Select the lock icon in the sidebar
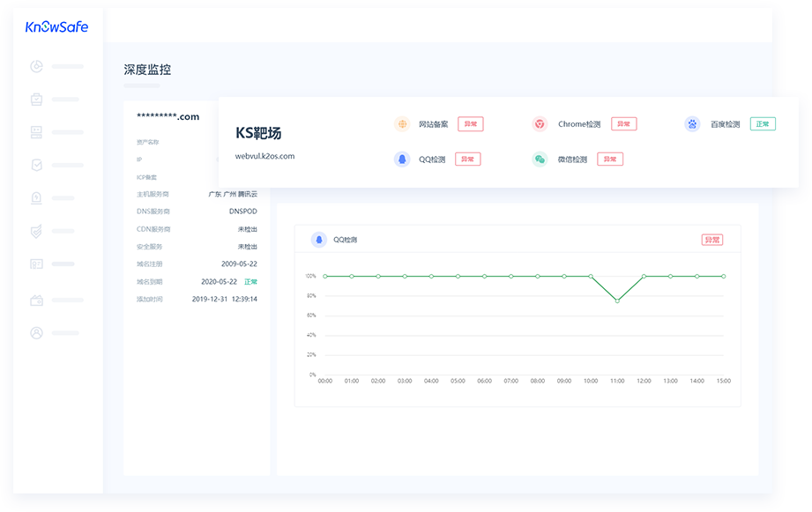Screen dimensions: 812x512 (36, 197)
